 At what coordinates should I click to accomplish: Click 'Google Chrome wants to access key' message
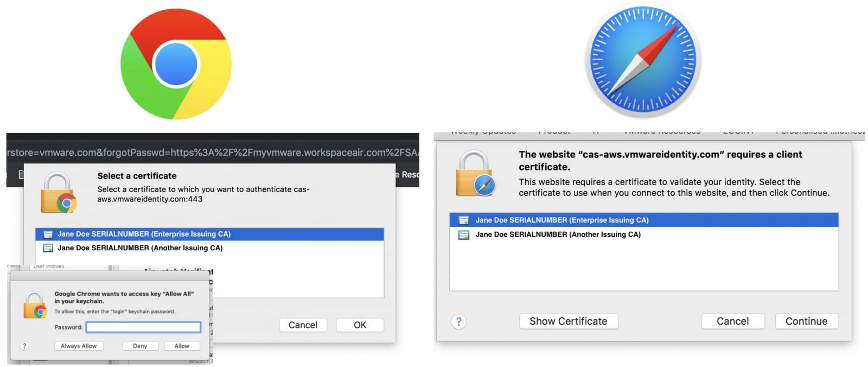click(124, 297)
